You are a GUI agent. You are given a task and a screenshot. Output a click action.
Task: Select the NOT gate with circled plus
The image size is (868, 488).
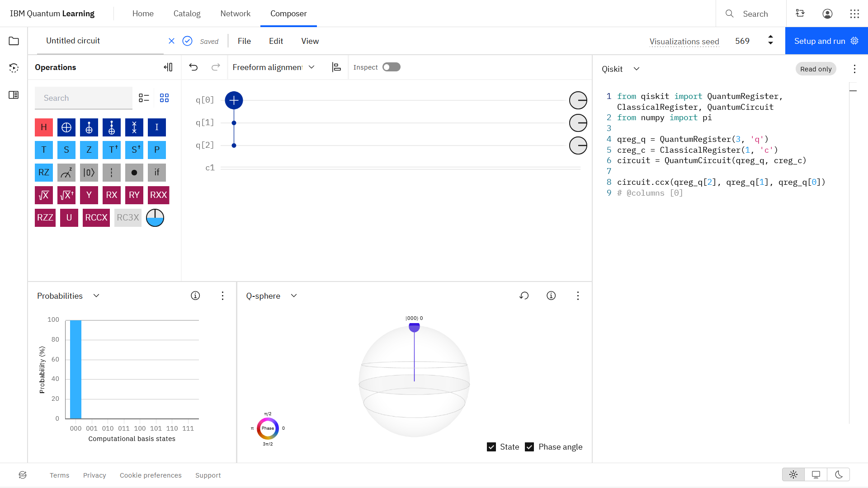click(66, 127)
